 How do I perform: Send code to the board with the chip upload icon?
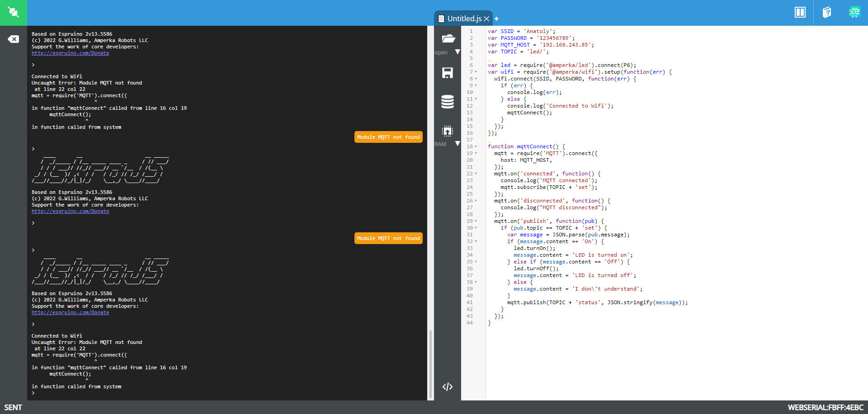448,131
